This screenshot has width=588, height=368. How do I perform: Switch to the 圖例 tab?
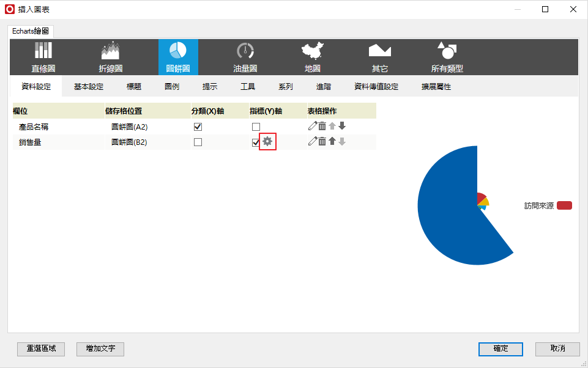(x=172, y=87)
